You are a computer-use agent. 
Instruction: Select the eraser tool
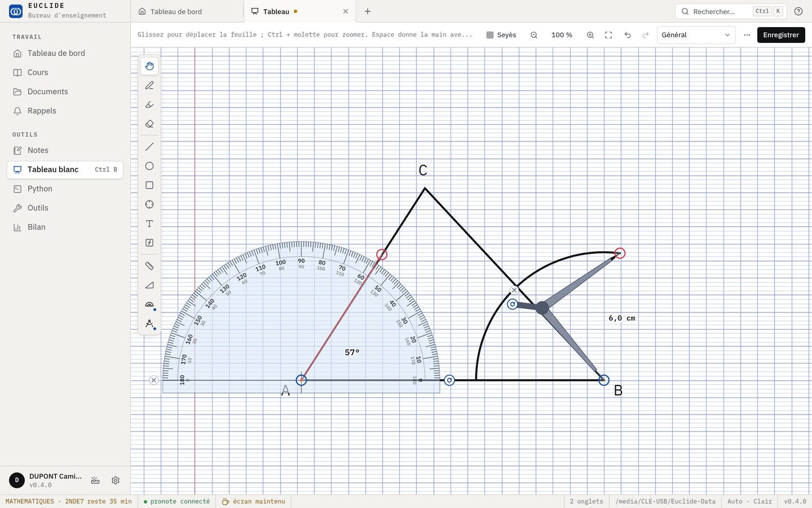(149, 124)
